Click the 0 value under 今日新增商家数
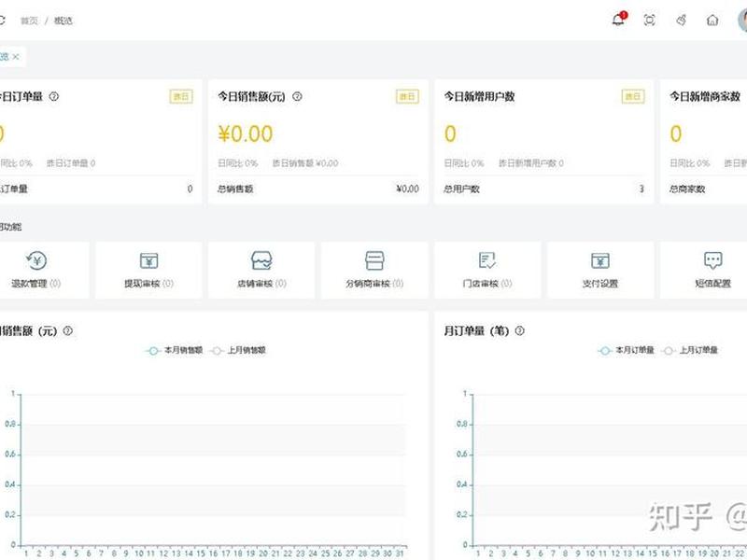Viewport: 747px width, 560px height. [x=676, y=133]
